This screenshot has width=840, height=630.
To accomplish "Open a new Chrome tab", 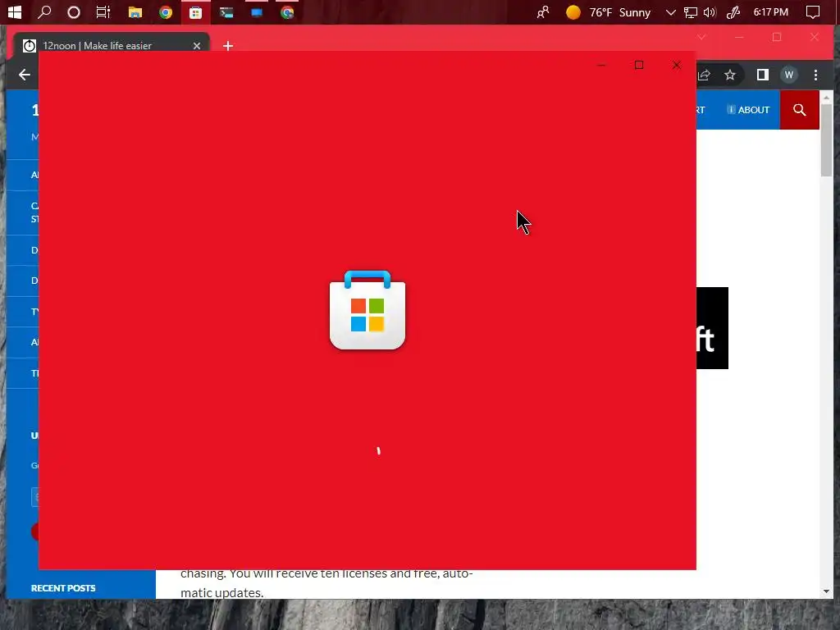I will click(228, 46).
